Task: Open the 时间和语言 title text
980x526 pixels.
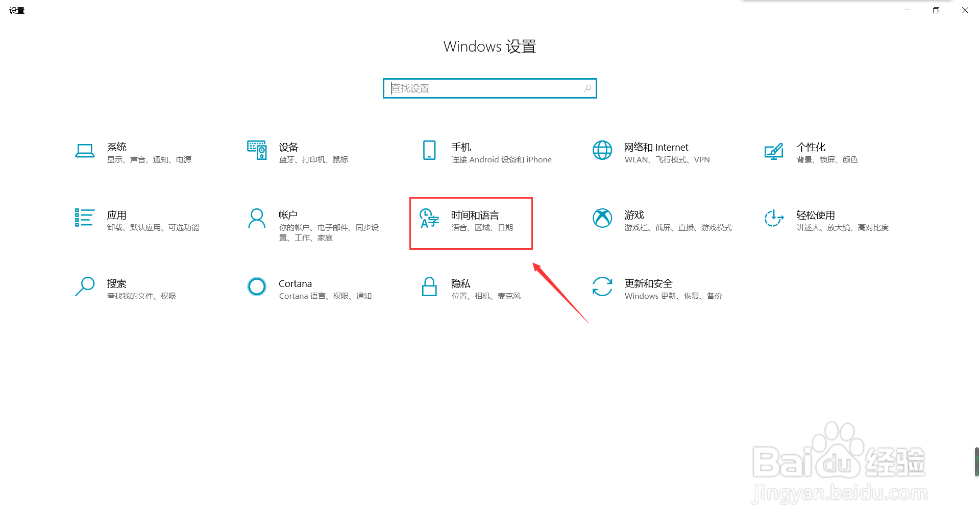Action: pyautogui.click(x=475, y=215)
